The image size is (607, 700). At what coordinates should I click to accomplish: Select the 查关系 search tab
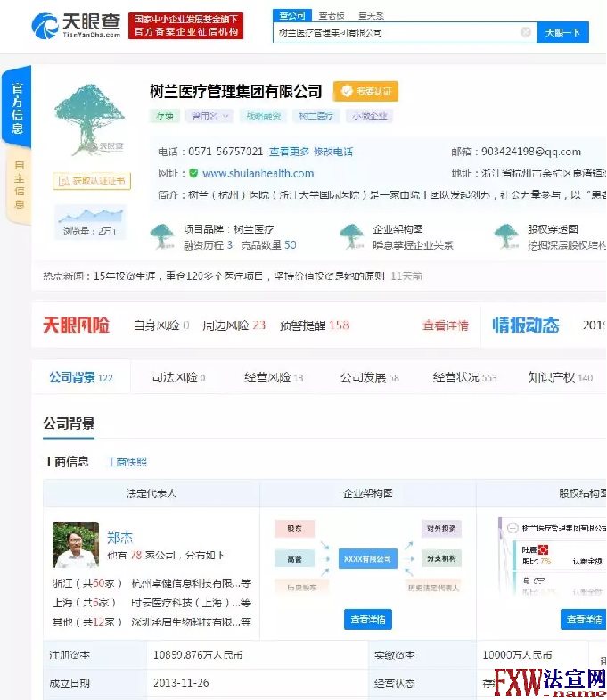tap(371, 16)
